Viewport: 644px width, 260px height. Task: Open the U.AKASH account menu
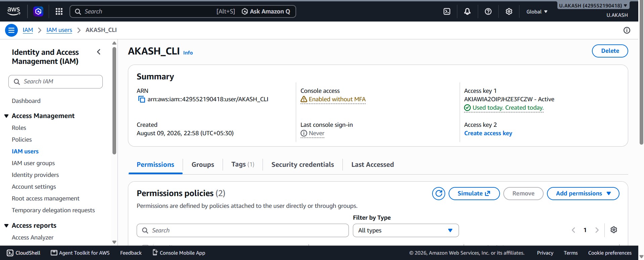[593, 5]
